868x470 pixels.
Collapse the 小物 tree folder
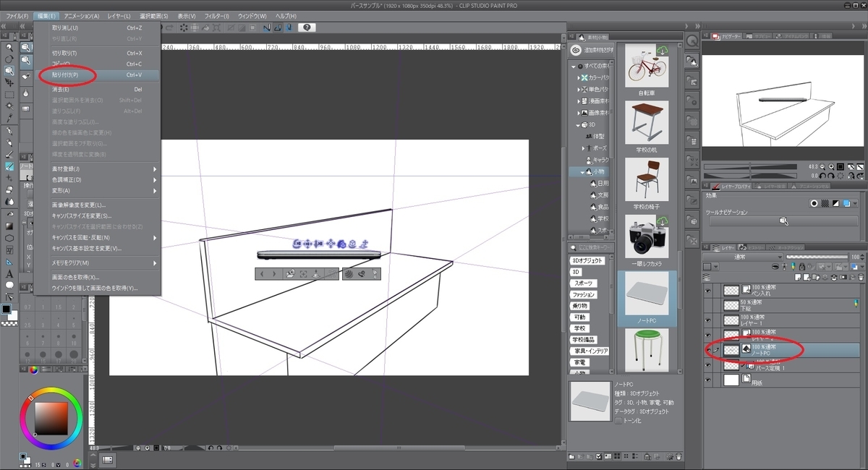[582, 172]
